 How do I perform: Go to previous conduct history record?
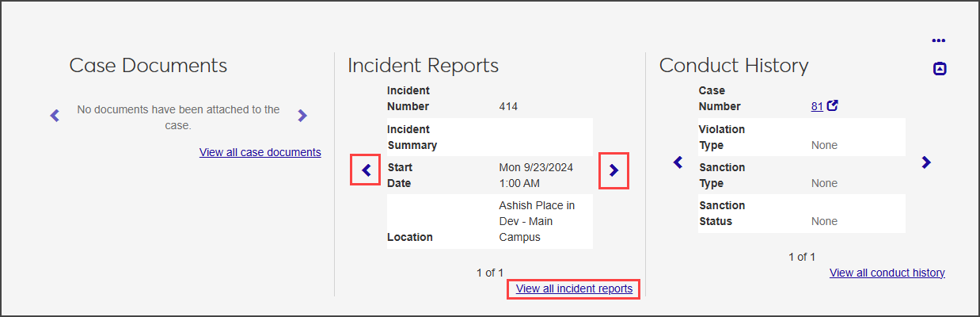click(x=678, y=162)
